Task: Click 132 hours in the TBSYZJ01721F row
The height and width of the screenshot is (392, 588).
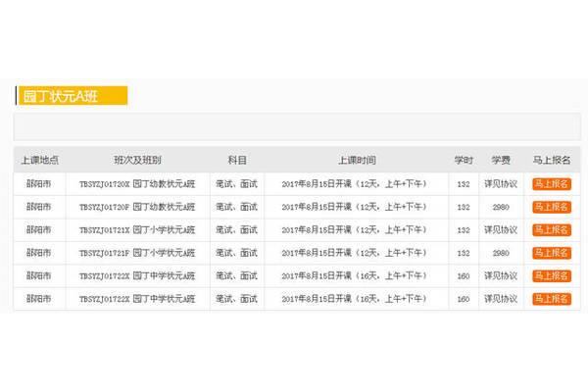Action: click(x=464, y=253)
